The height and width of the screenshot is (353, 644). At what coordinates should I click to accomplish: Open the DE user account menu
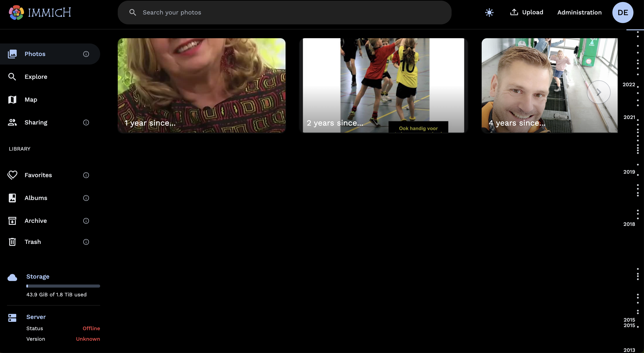622,13
